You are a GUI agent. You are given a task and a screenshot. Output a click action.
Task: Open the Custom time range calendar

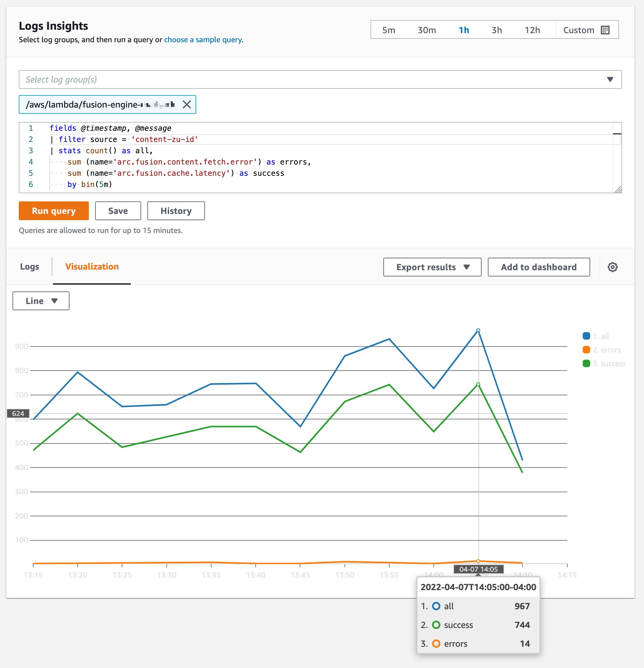click(586, 30)
